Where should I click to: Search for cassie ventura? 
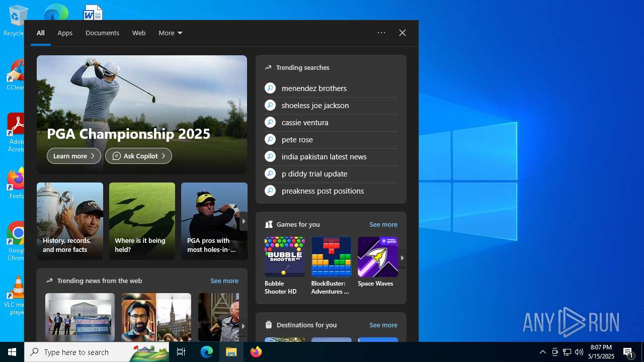click(305, 122)
